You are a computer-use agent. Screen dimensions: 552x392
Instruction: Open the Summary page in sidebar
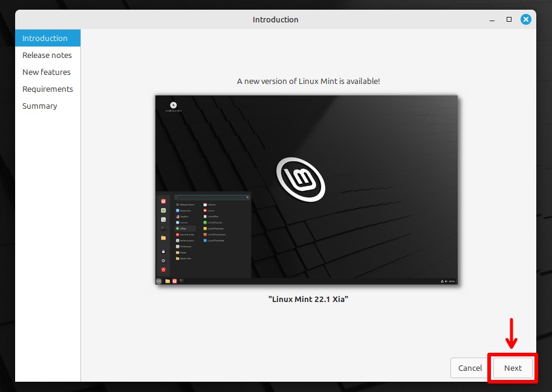[48, 106]
